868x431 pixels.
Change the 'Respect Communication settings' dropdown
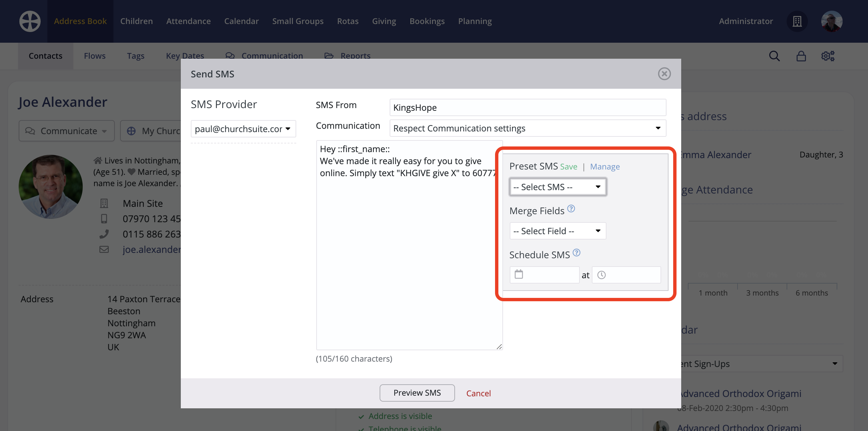(527, 128)
